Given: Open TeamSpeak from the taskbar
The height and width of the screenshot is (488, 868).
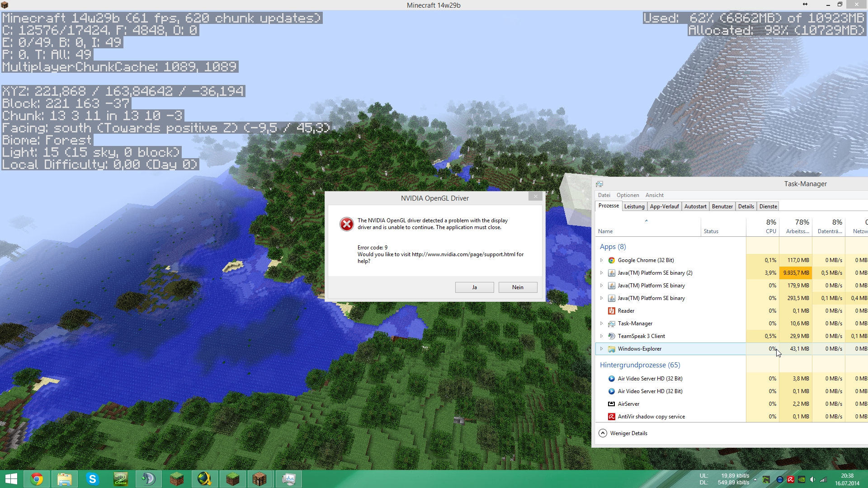Looking at the screenshot, I should click(149, 479).
